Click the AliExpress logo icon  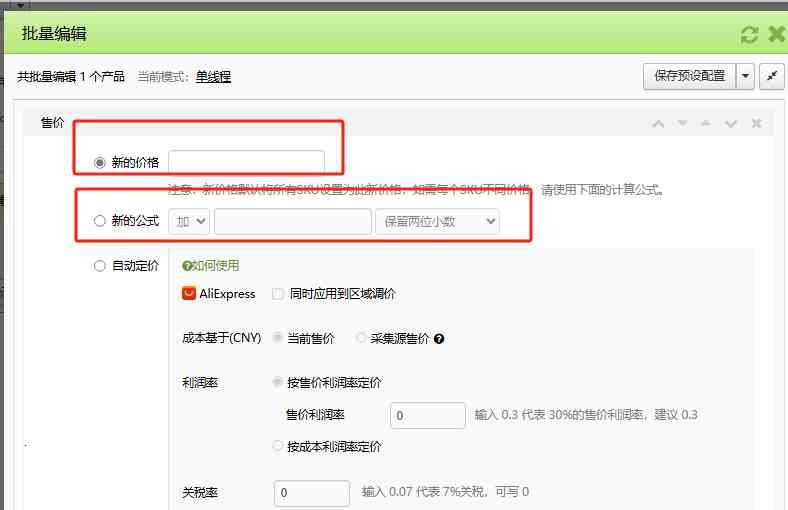pyautogui.click(x=188, y=293)
